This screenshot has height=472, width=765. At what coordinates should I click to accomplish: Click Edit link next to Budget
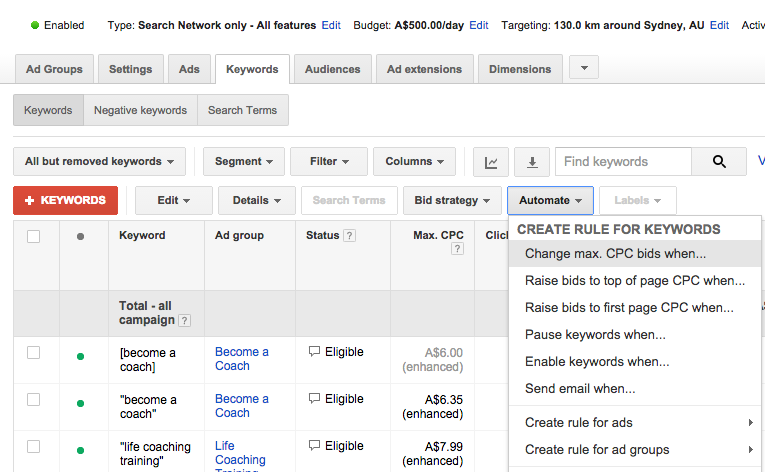(x=479, y=25)
